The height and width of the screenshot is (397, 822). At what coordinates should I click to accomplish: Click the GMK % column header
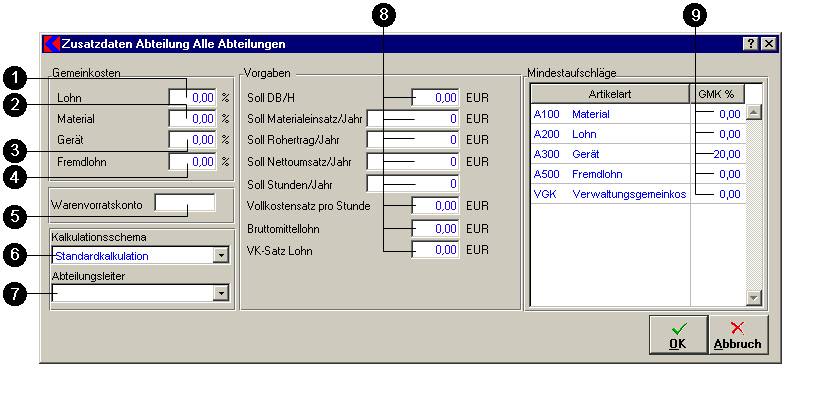point(716,94)
